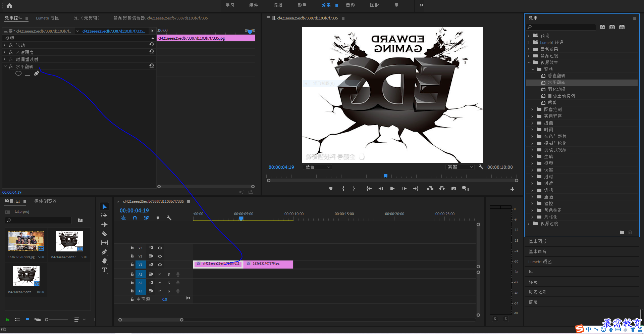Add marker in Program monitor

331,189
